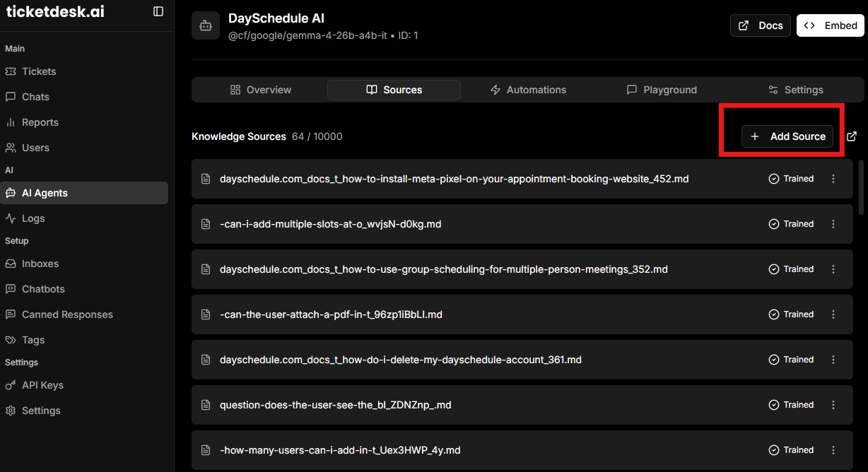868x472 pixels.
Task: Open Logs in the sidebar
Action: 85,218
